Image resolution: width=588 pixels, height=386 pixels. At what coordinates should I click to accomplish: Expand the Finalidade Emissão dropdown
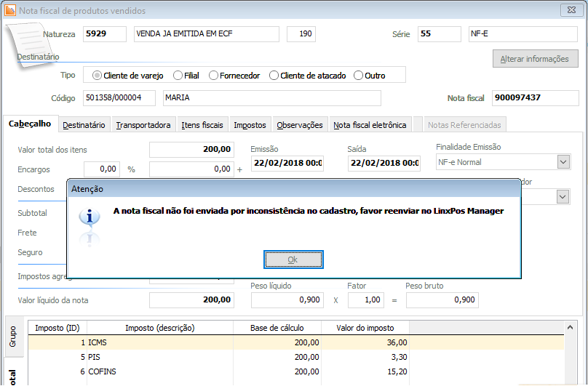tap(563, 162)
